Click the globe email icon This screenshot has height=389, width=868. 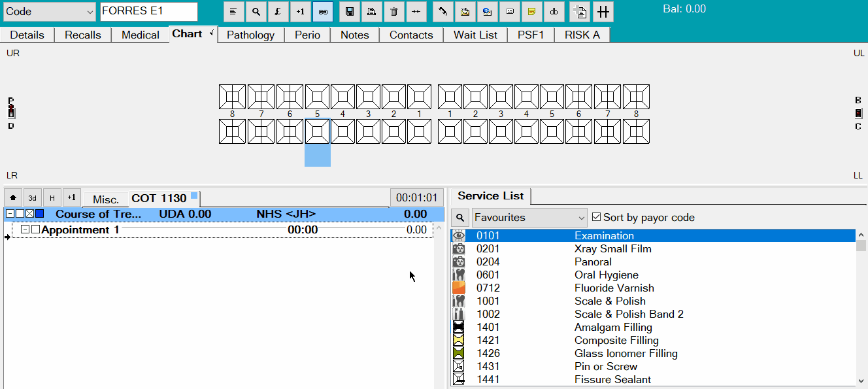(487, 12)
